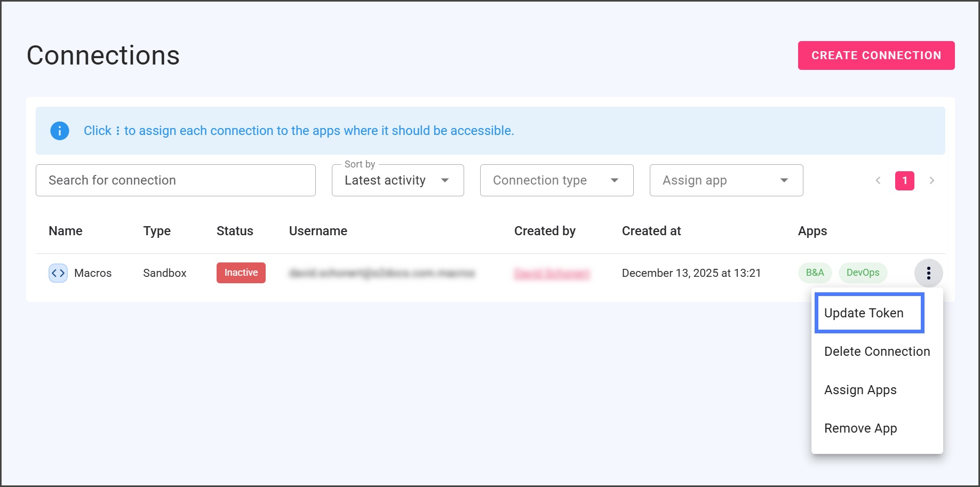Click page number 1 button

pos(904,181)
